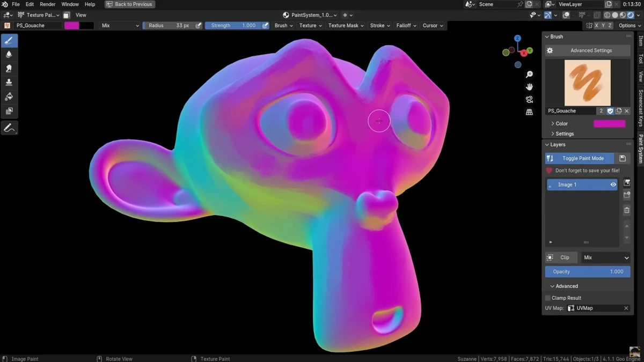Toggle face selection masking icon

pos(67,15)
